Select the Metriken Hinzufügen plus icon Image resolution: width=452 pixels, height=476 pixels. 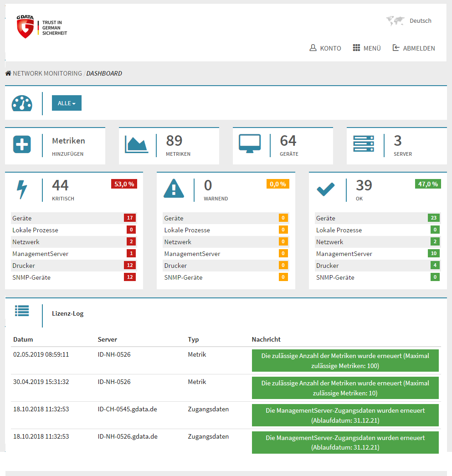coord(22,145)
